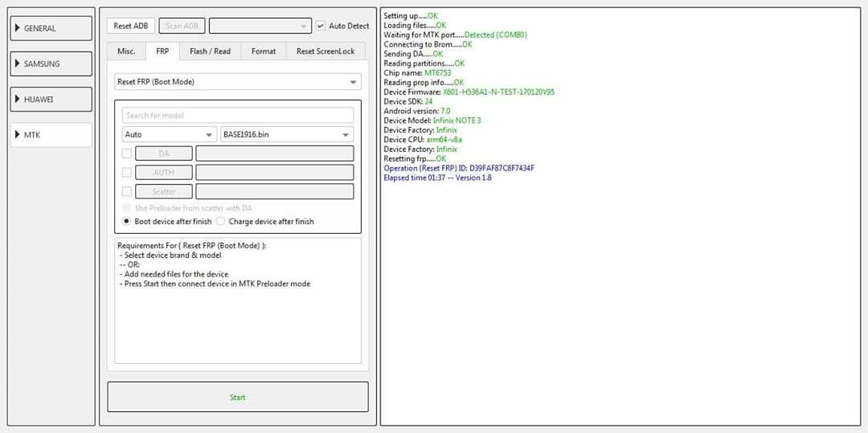This screenshot has height=433, width=868.
Task: Click the AUTH file path field
Action: point(275,173)
